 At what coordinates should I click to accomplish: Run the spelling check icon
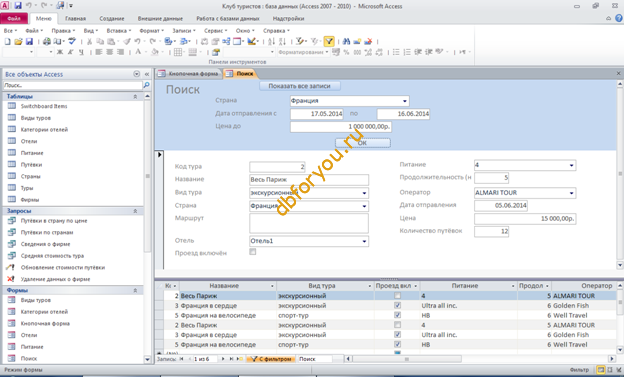tap(72, 41)
